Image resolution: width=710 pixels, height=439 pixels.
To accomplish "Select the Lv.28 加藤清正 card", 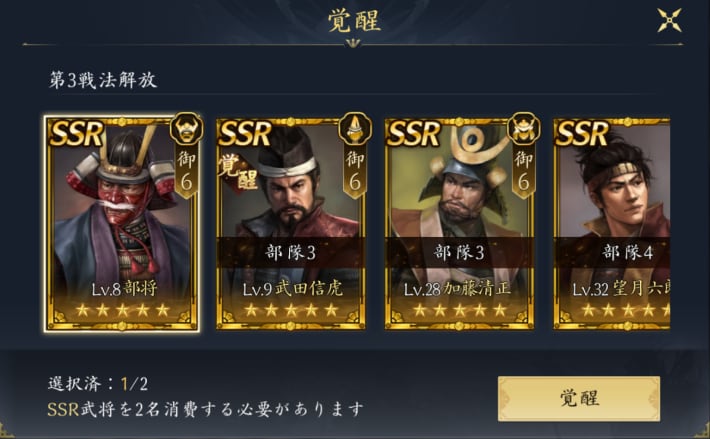I will pyautogui.click(x=459, y=224).
